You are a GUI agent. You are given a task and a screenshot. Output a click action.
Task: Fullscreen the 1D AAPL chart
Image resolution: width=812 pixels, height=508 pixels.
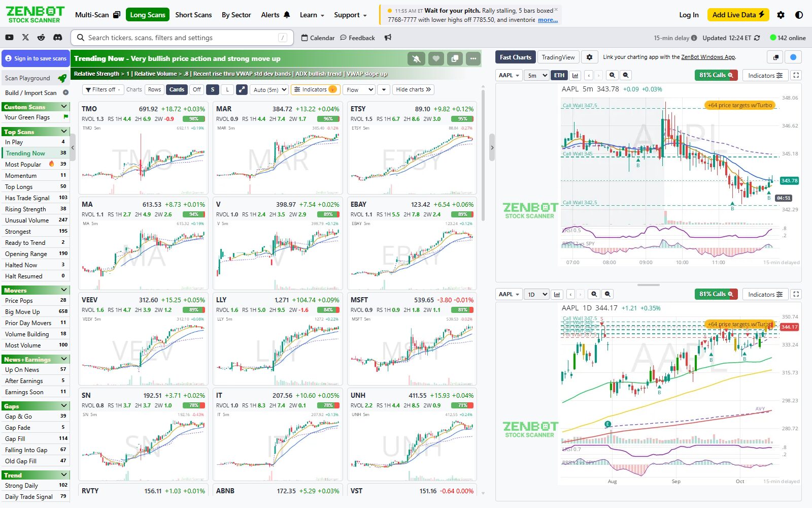coord(796,294)
